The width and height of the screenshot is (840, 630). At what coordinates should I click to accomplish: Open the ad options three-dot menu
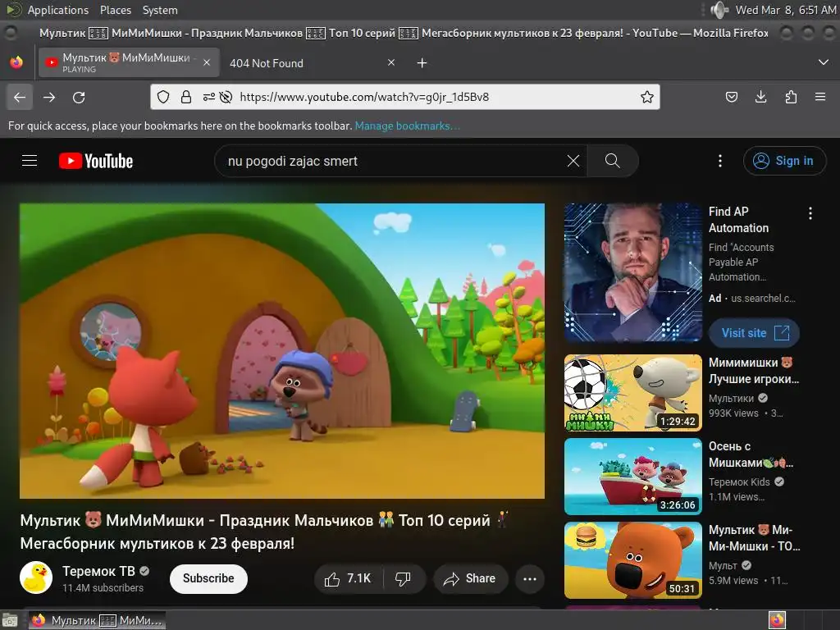click(810, 213)
